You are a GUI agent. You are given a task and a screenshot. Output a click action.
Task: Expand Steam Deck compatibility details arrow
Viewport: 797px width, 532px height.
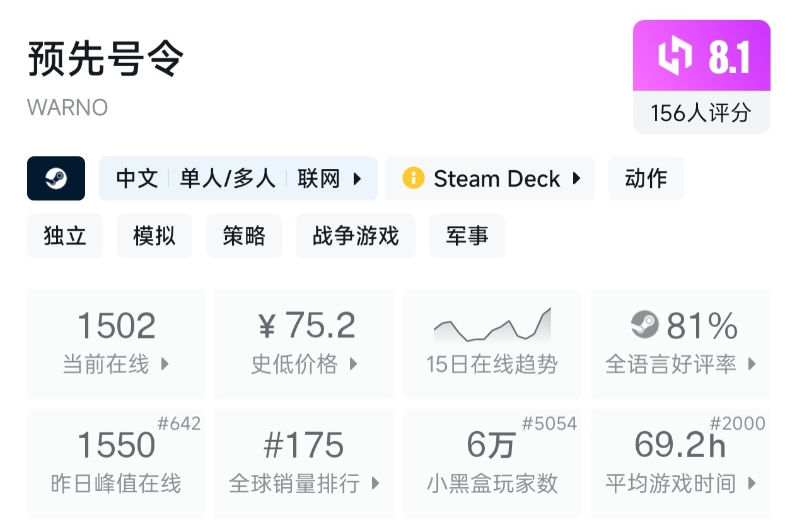[x=576, y=178]
